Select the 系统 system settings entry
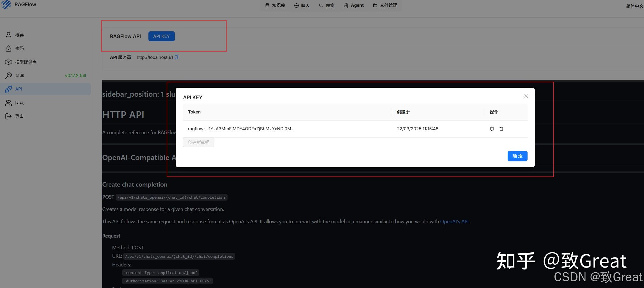This screenshot has width=644, height=288. click(20, 75)
